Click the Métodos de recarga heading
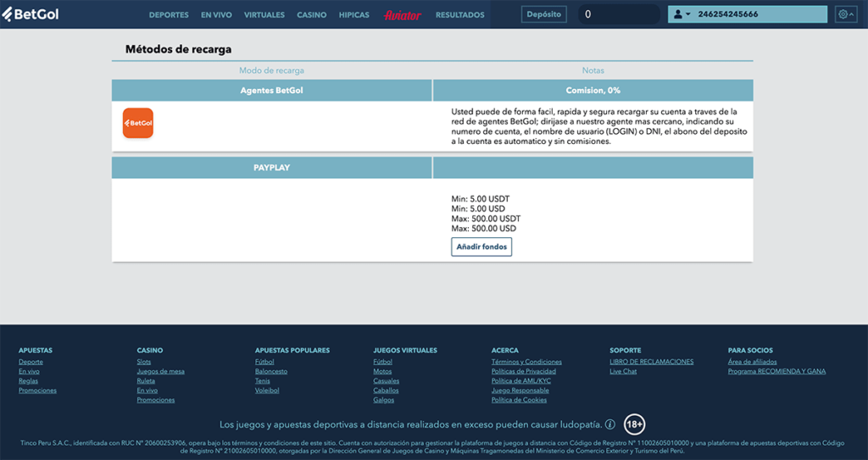Screen dimensions: 868x460 (178, 49)
